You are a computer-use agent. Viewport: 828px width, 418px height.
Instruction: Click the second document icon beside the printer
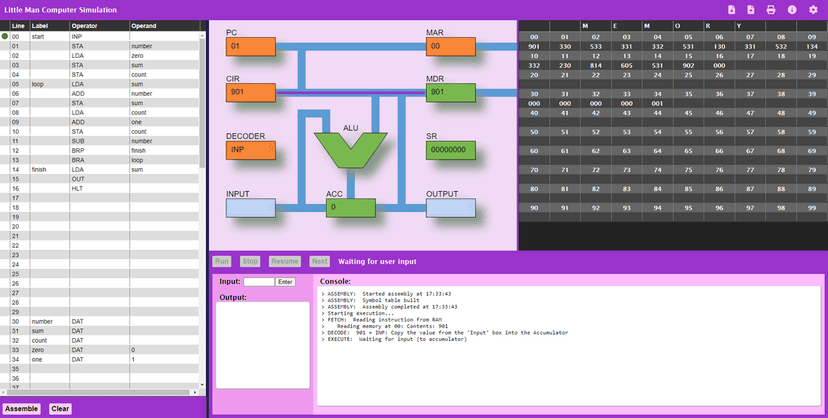750,9
